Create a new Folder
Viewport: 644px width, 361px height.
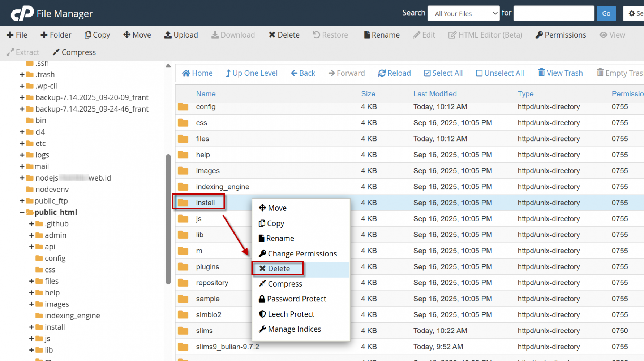coord(56,35)
